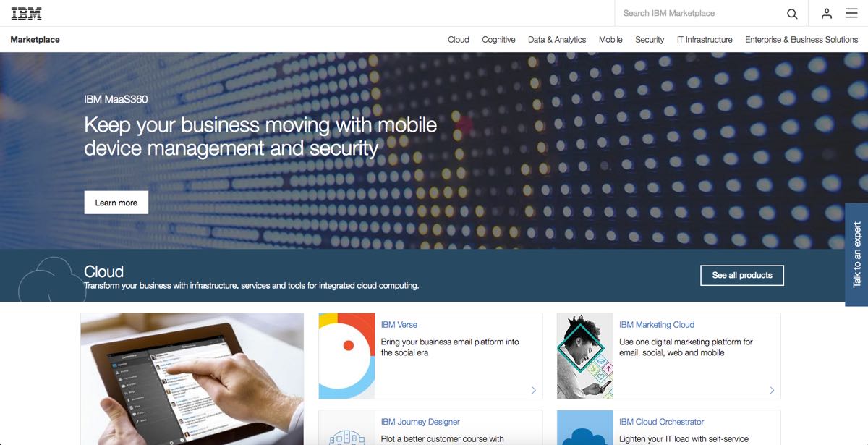868x445 pixels.
Task: Click the tablet photo thumbnail
Action: tap(192, 378)
